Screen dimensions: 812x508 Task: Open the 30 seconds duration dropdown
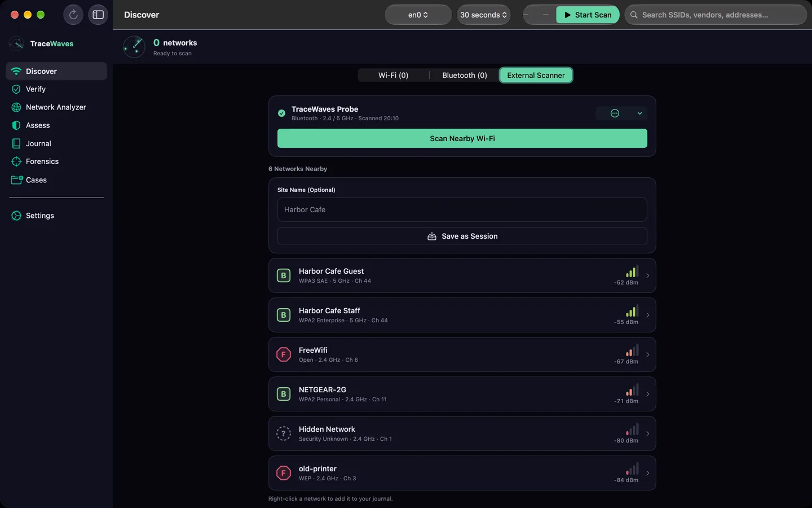click(483, 15)
